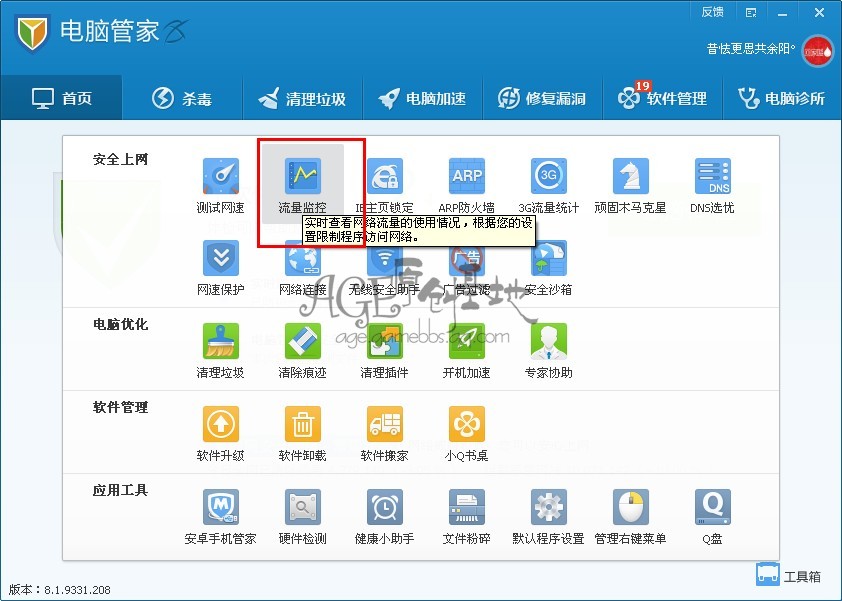Open the 文件粉碎 file shredder
842x601 pixels.
coord(467,517)
